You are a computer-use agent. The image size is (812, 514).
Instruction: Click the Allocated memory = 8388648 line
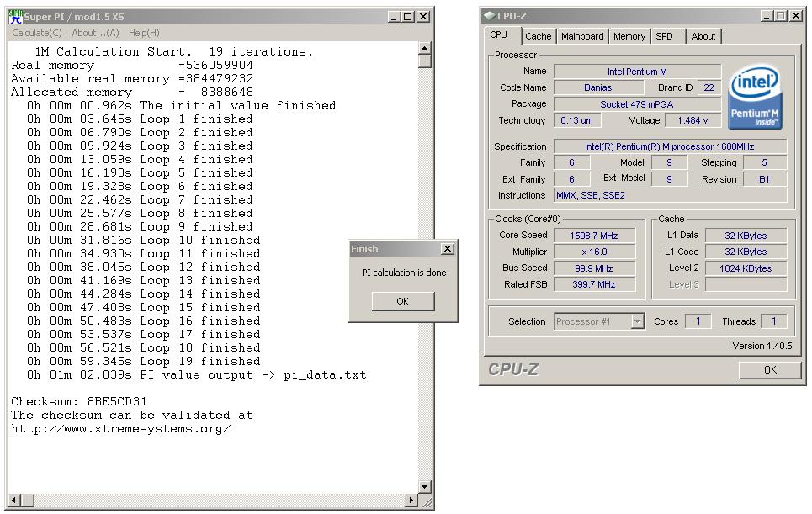point(132,93)
